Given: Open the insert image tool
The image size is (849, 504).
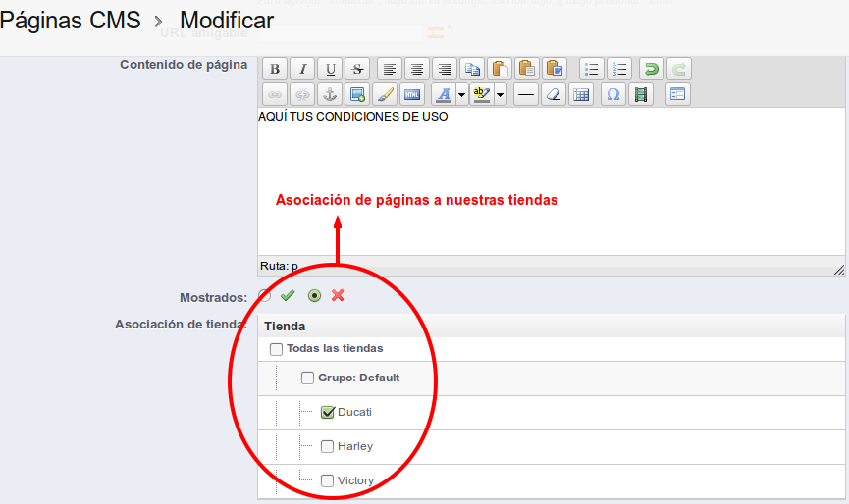Looking at the screenshot, I should (357, 95).
